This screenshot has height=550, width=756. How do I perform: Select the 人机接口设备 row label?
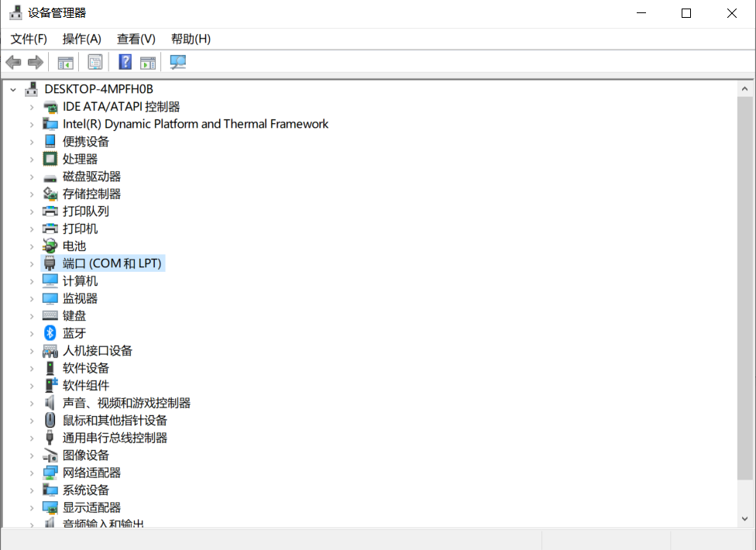point(98,351)
